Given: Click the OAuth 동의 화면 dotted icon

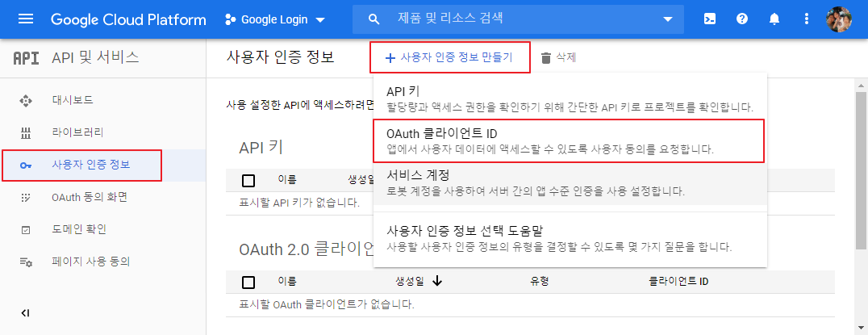Looking at the screenshot, I should [x=26, y=198].
